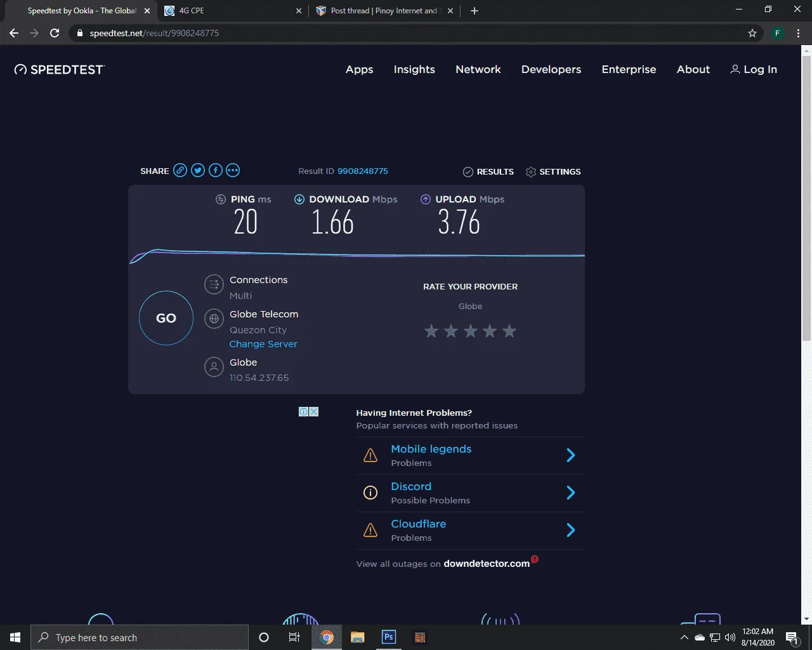The height and width of the screenshot is (650, 812).
Task: Expand Discord chevron arrow
Action: [x=570, y=493]
